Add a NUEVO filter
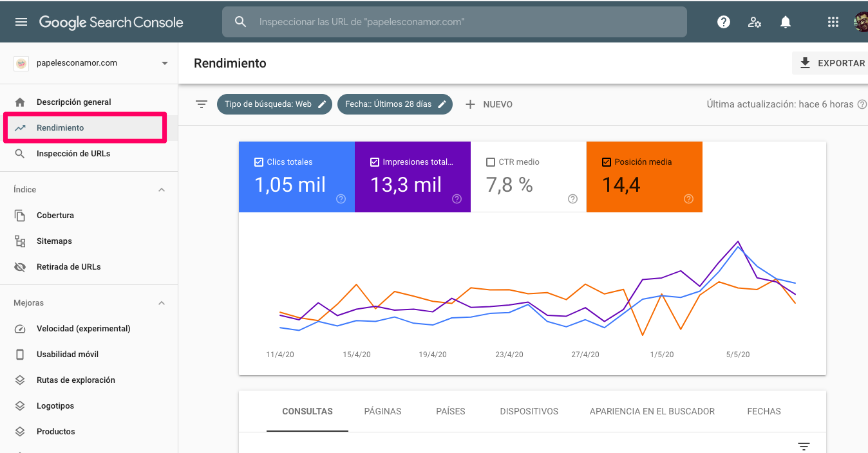The width and height of the screenshot is (868, 453). tap(489, 104)
